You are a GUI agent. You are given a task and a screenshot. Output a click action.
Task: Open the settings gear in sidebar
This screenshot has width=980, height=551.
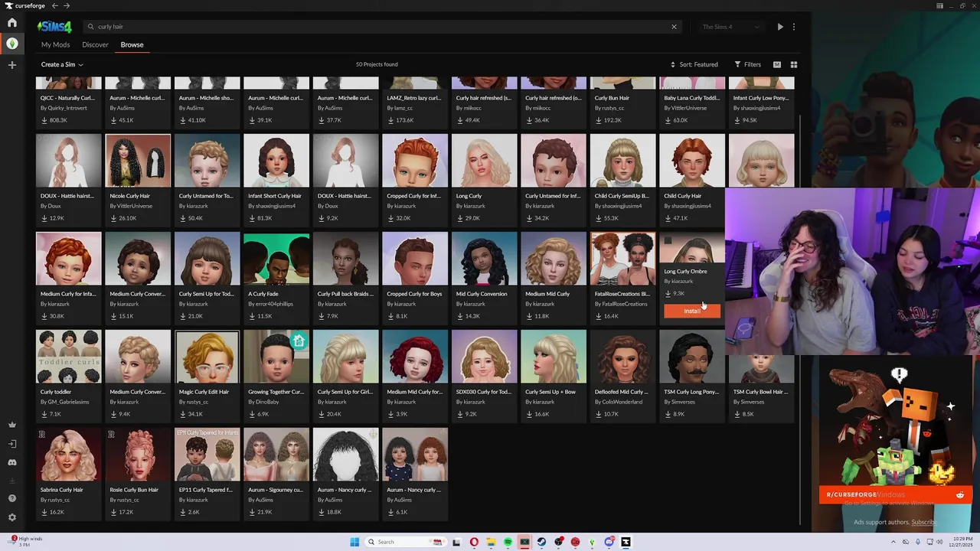click(x=12, y=517)
